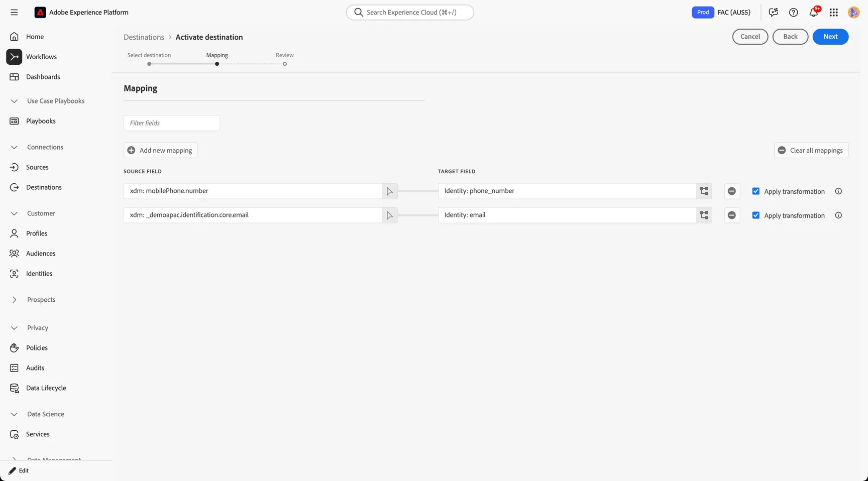The image size is (868, 481).
Task: Open the hamburger navigation menu
Action: (14, 12)
